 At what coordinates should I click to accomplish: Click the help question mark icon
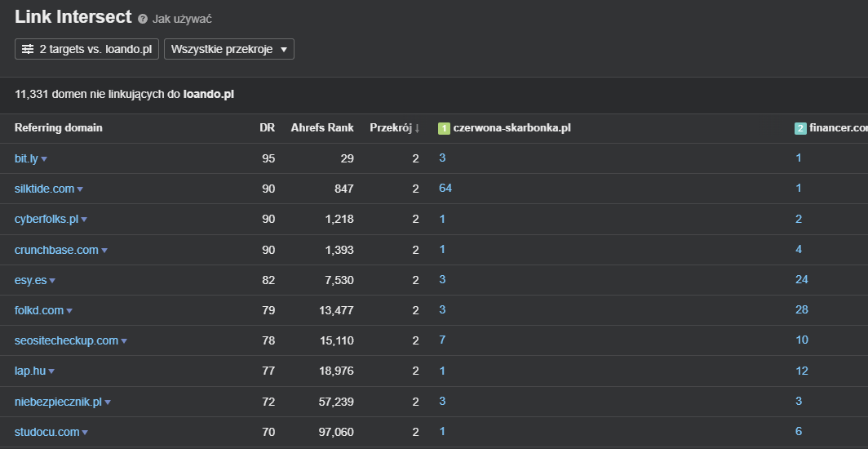click(143, 19)
